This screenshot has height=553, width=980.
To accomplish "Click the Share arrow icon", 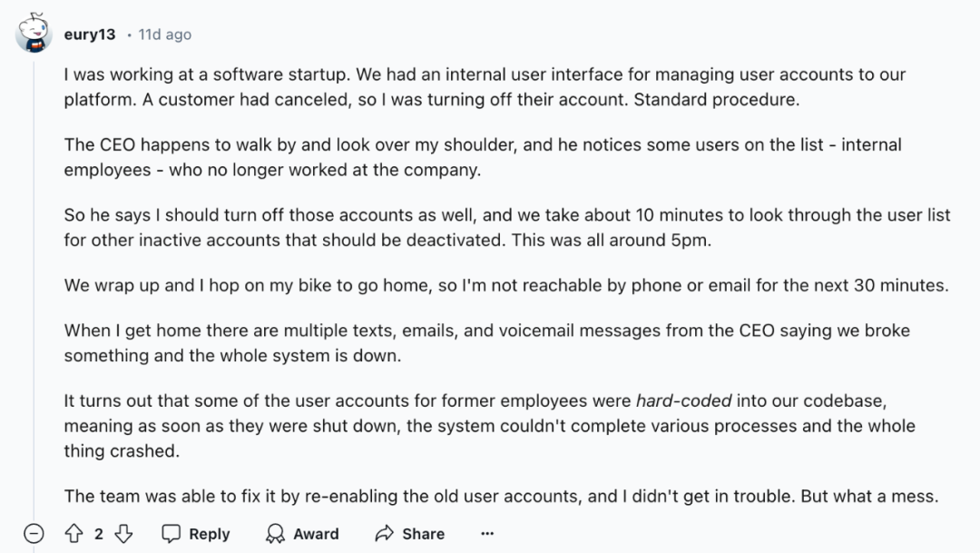I will pos(385,534).
